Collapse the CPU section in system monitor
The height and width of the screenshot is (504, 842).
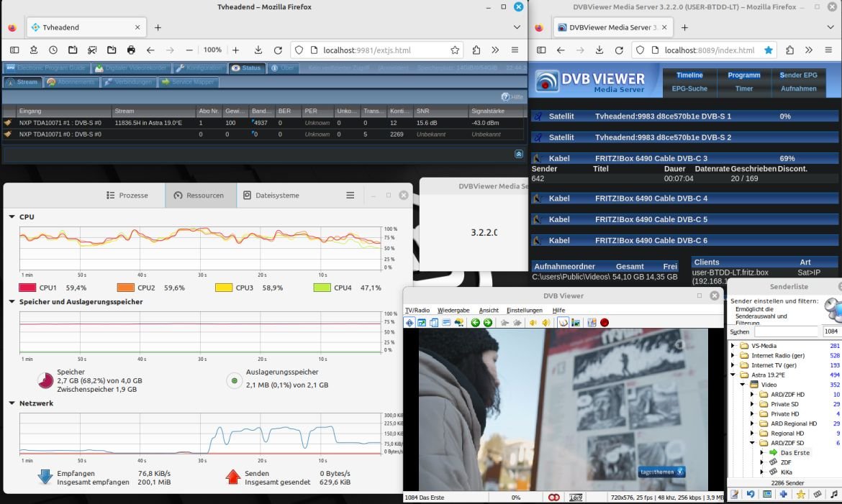pos(12,217)
